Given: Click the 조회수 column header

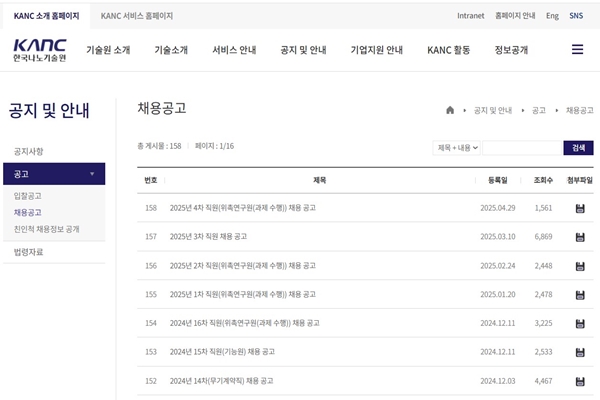Looking at the screenshot, I should (543, 180).
